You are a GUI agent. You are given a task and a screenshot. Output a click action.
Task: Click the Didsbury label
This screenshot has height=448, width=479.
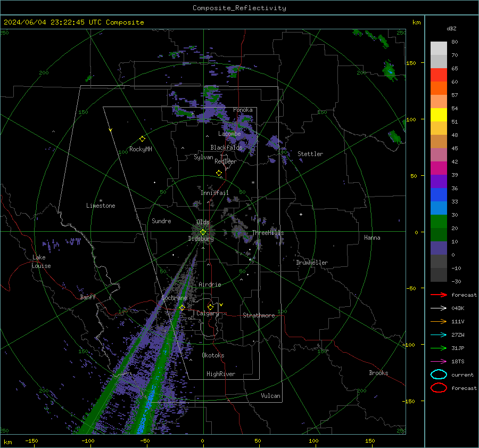point(201,239)
